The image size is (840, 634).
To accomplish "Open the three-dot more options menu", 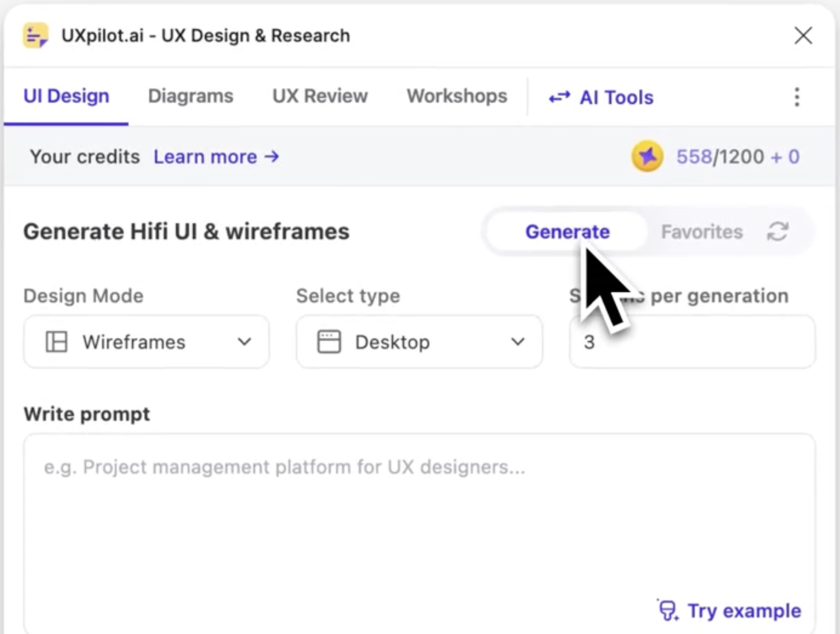I will point(796,97).
